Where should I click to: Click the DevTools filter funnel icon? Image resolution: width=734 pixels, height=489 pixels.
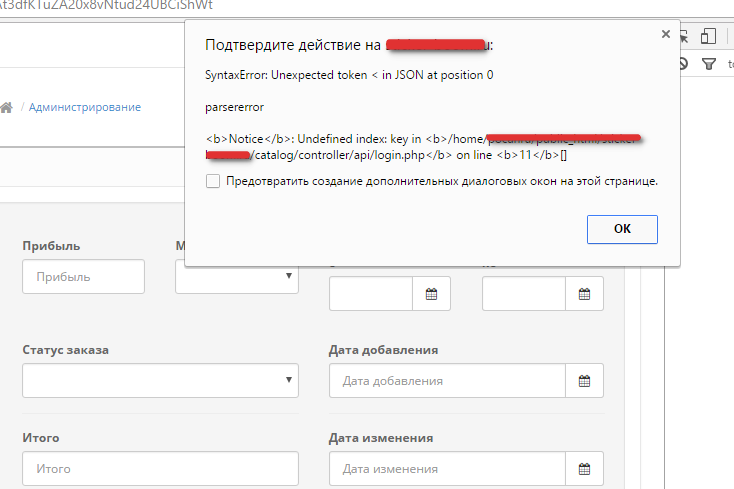click(709, 64)
